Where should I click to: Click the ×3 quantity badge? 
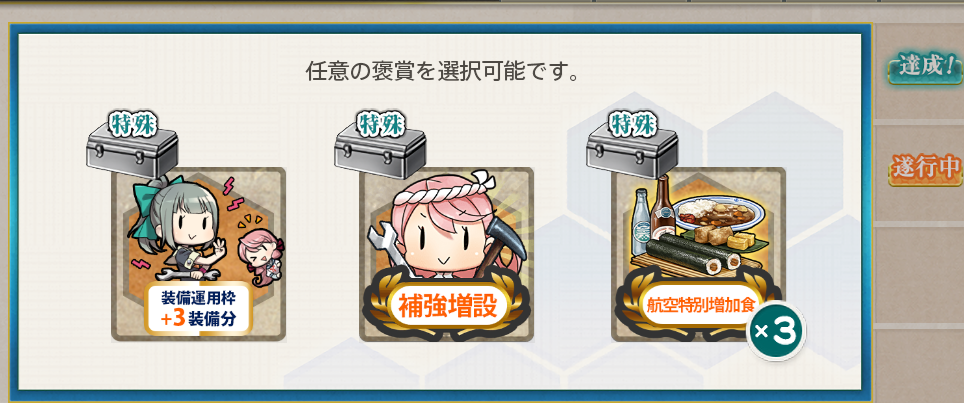(x=775, y=332)
